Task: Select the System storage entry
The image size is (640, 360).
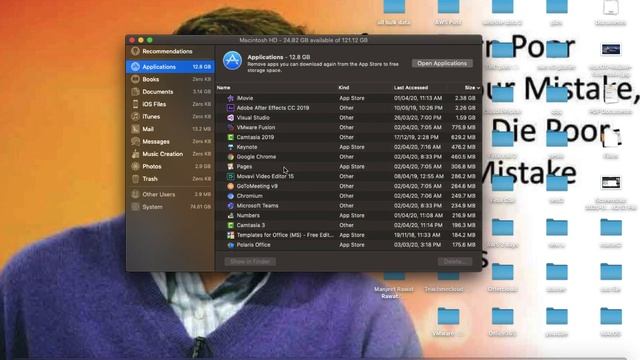Action: tap(170, 207)
